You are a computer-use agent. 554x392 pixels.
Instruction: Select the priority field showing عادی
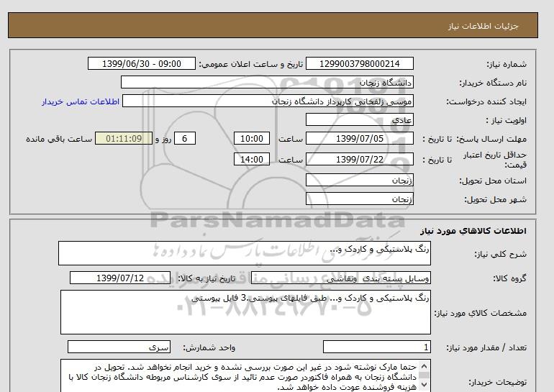359,119
